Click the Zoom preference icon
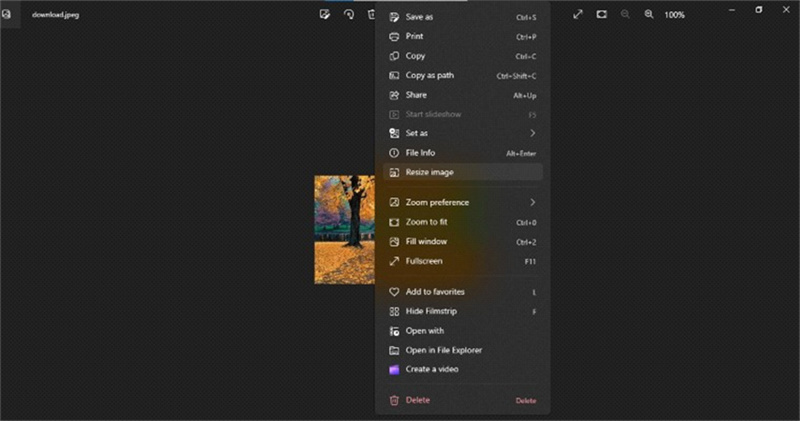 (394, 203)
